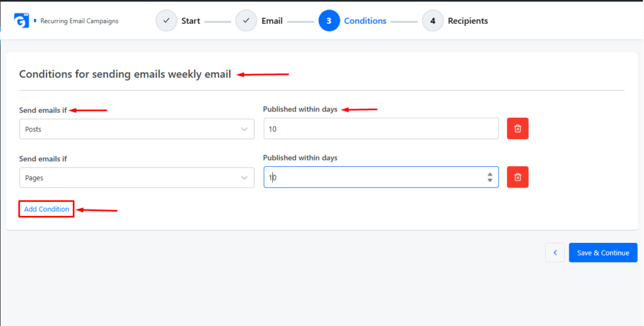This screenshot has width=644, height=326.
Task: Go back using the left chevron button
Action: (555, 252)
